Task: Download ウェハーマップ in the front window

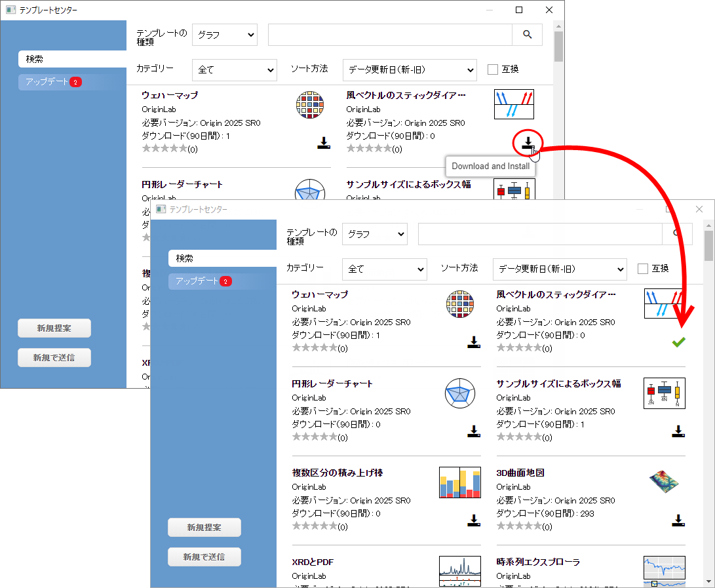Action: tap(474, 342)
